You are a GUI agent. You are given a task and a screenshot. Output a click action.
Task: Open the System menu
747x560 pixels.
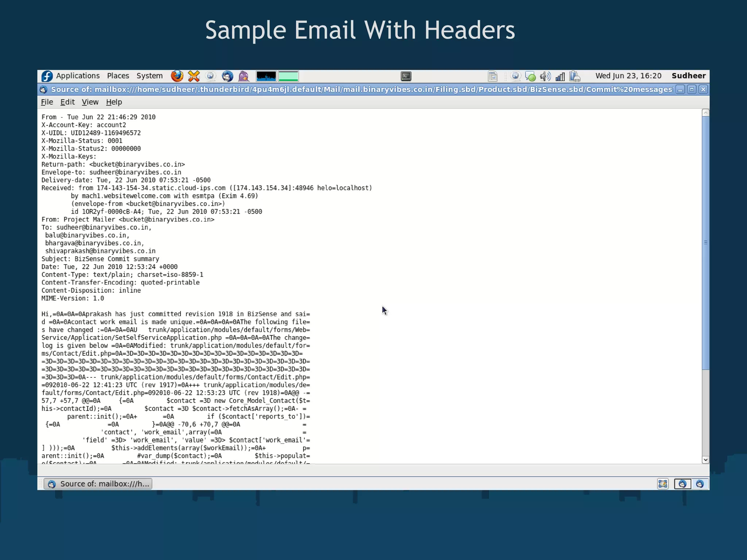[x=150, y=76]
